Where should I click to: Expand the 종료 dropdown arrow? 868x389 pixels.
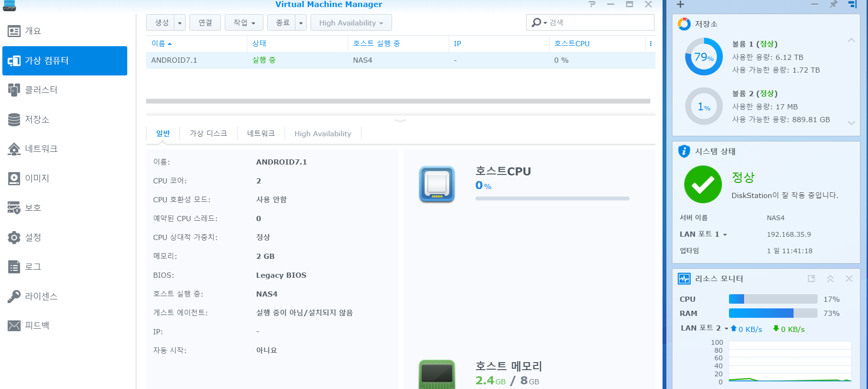coord(301,23)
